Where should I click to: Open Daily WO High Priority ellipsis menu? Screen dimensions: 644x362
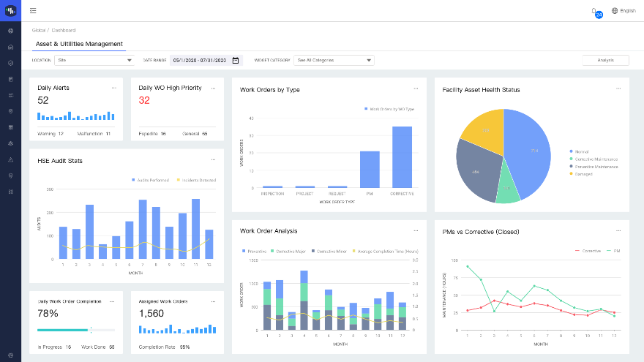213,88
